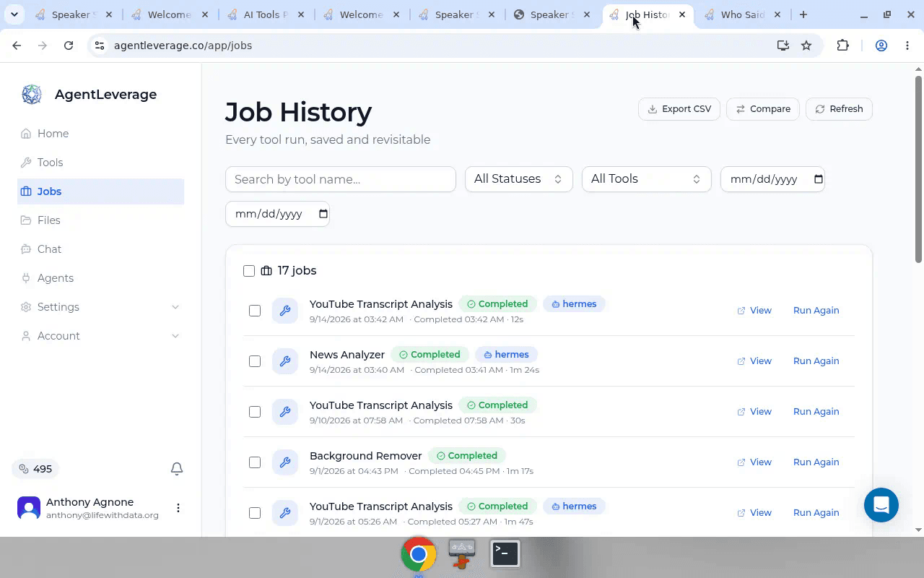This screenshot has height=578, width=924.
Task: Reload the page in browser toolbar
Action: pos(69,46)
